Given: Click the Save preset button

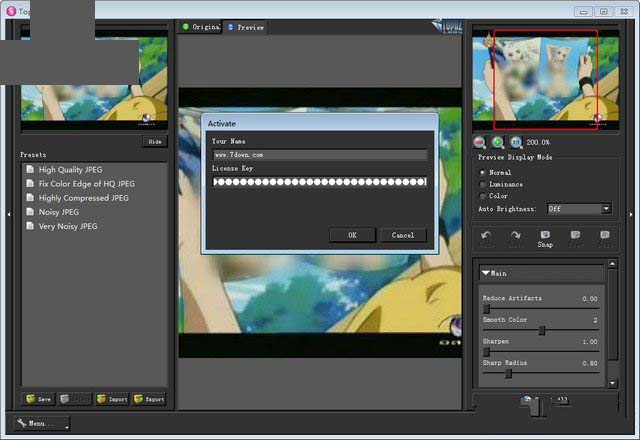Looking at the screenshot, I should [38, 399].
